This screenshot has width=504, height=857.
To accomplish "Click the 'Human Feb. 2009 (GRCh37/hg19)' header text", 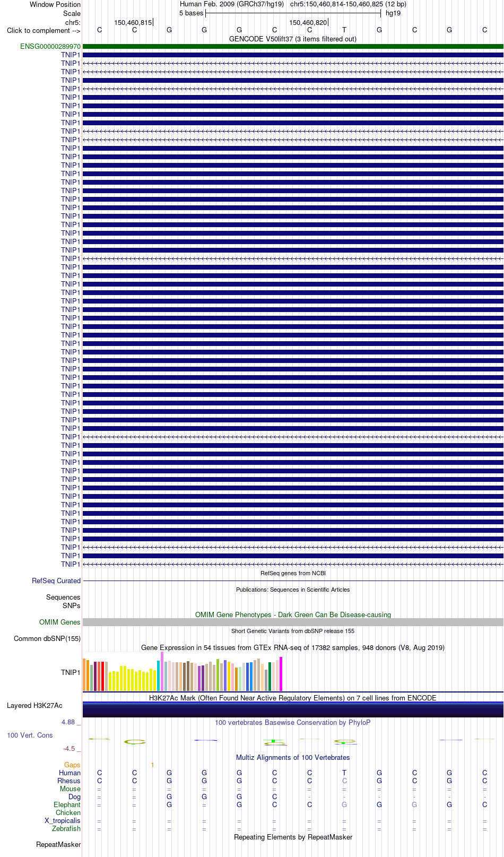I will [232, 4].
